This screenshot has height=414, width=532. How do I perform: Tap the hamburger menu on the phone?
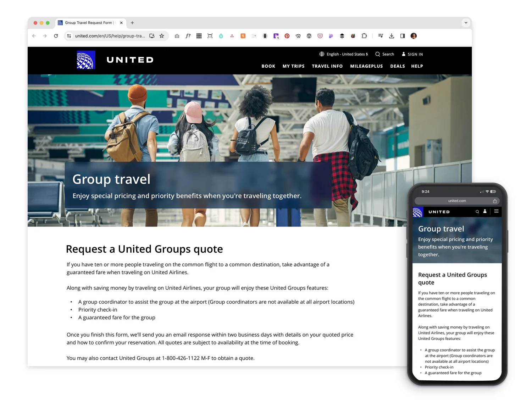(x=496, y=211)
